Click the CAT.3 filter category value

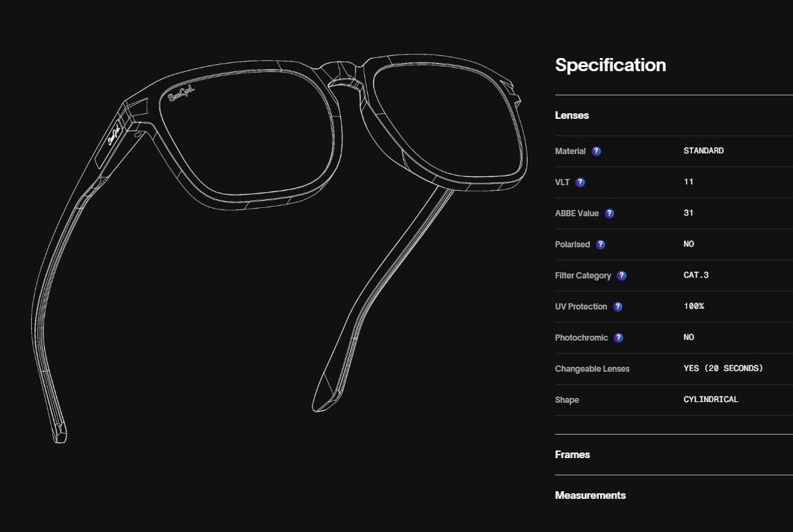pyautogui.click(x=696, y=275)
